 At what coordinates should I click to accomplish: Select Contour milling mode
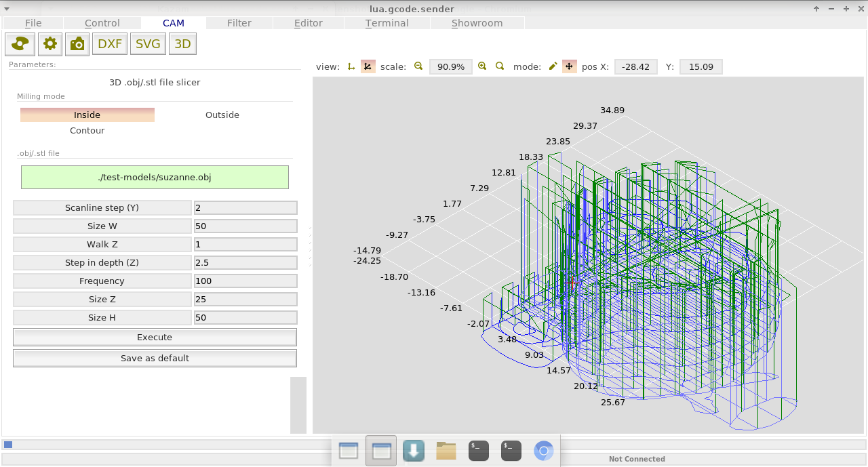(x=87, y=131)
